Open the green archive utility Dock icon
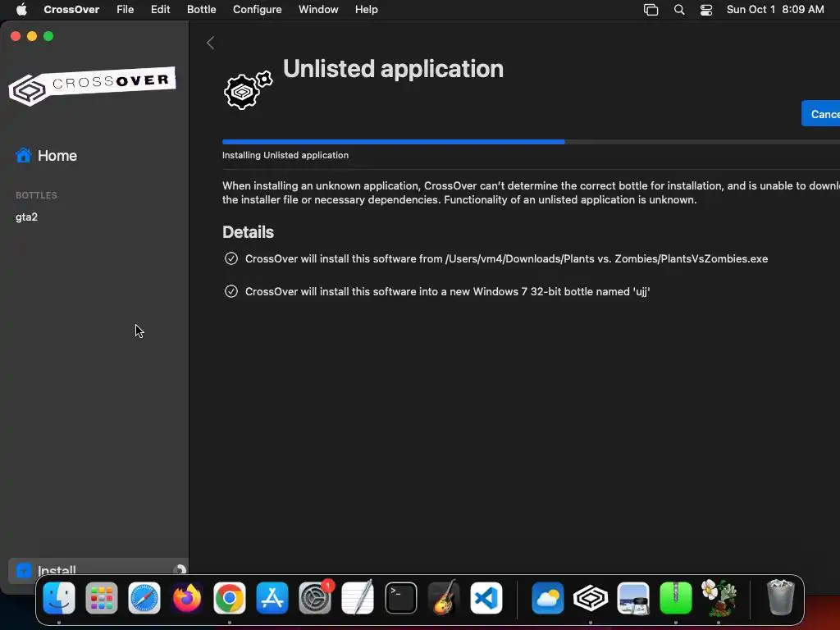 click(x=676, y=597)
